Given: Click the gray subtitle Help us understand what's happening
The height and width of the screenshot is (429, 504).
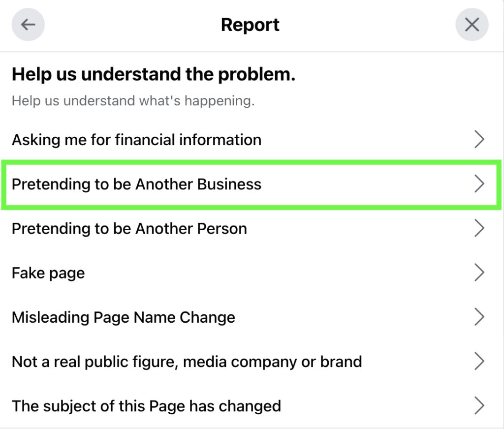Looking at the screenshot, I should coord(133,100).
